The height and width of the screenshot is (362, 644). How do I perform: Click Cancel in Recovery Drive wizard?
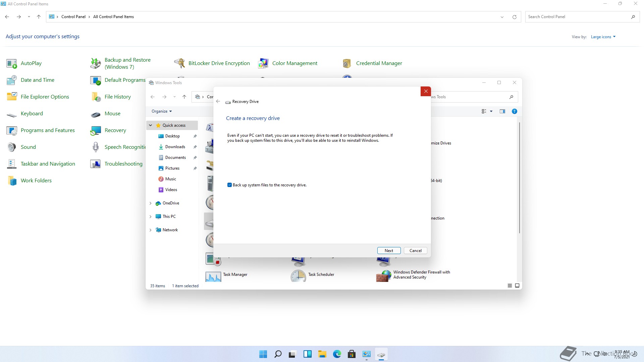point(415,251)
